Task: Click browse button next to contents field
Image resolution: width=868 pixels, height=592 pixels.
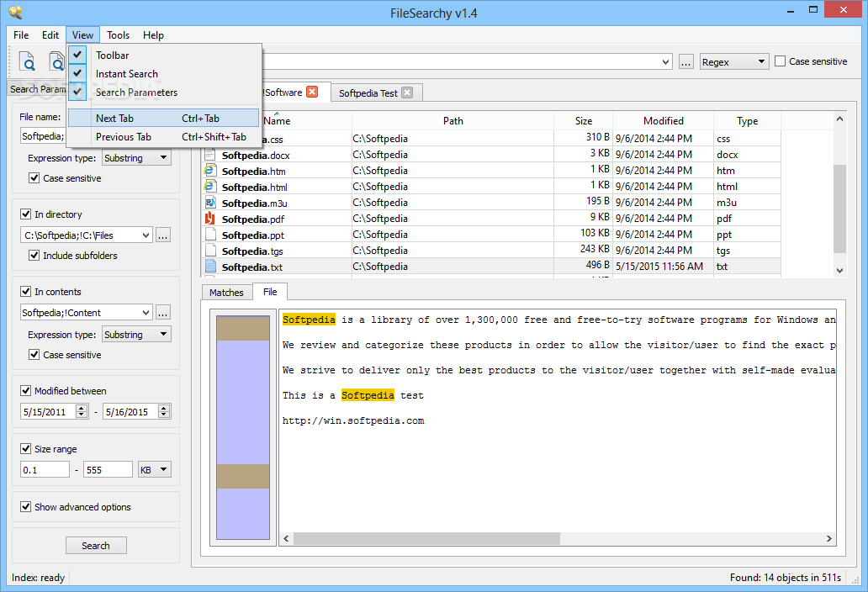Action: click(163, 313)
